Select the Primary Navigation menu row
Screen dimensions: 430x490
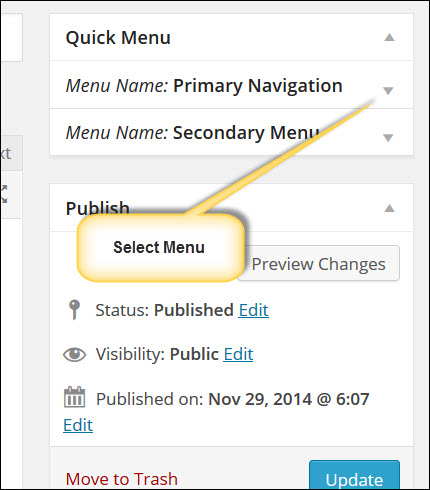click(231, 85)
